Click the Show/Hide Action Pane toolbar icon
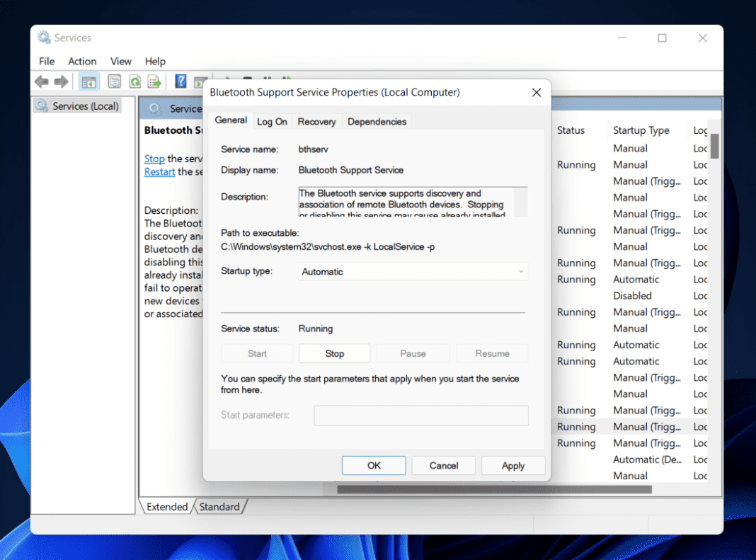The height and width of the screenshot is (560, 756). 200,82
